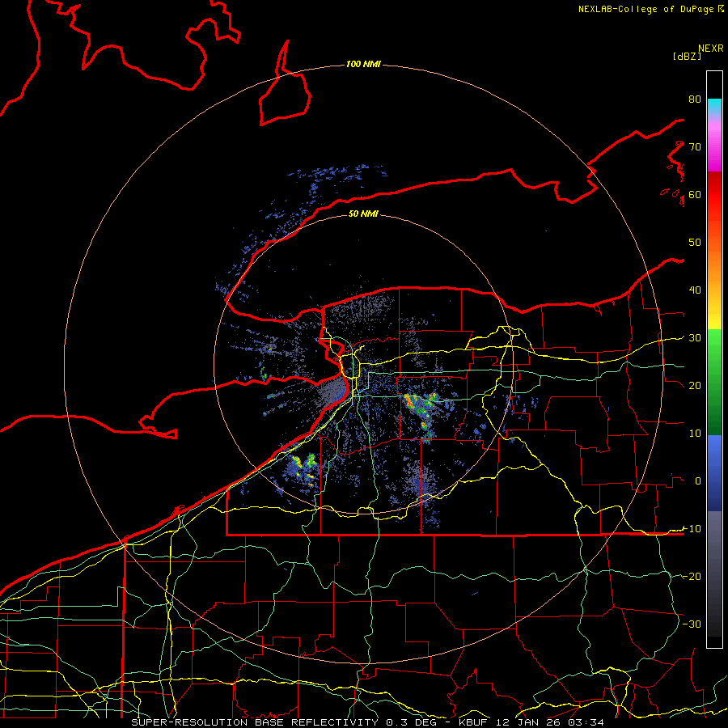Click the KBUF 12 JAN 26 03:34 timestamp
Viewport: 728px width, 728px height.
point(531,722)
